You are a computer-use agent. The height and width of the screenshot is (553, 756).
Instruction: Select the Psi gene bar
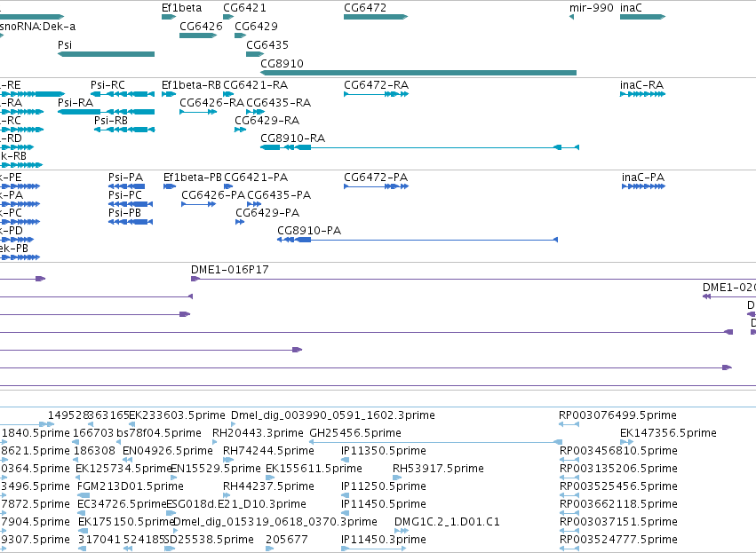coord(106,54)
